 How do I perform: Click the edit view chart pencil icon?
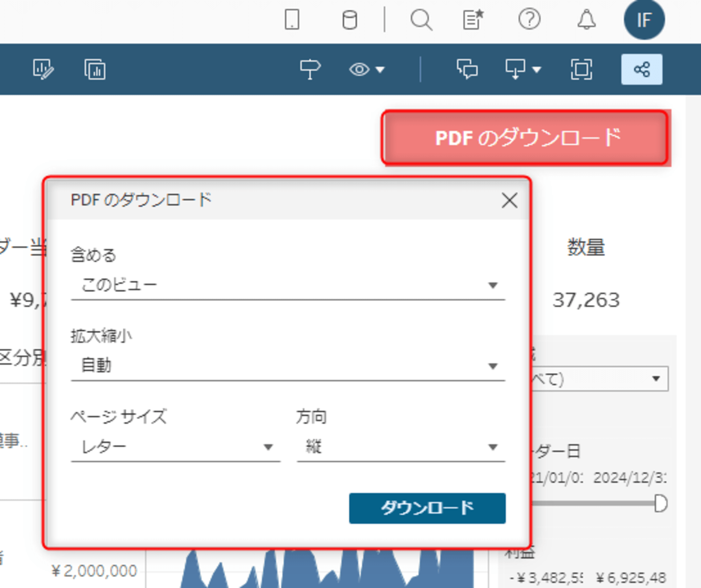[43, 69]
